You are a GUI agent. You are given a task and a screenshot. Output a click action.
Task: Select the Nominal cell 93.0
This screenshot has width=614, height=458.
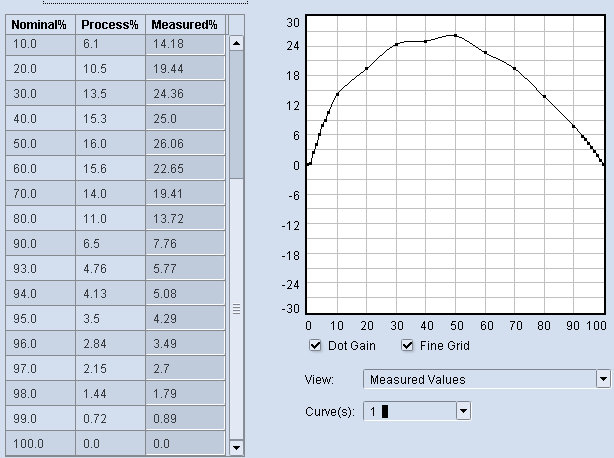tap(40, 269)
